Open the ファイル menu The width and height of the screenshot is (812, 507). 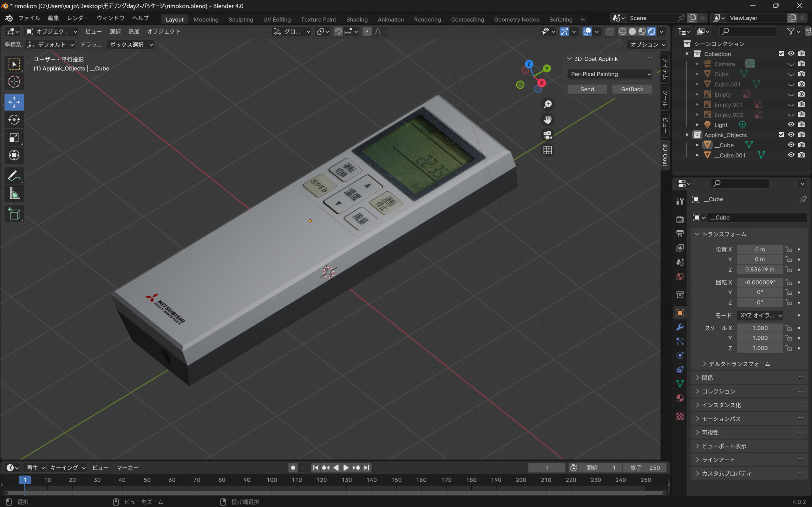[x=29, y=18]
